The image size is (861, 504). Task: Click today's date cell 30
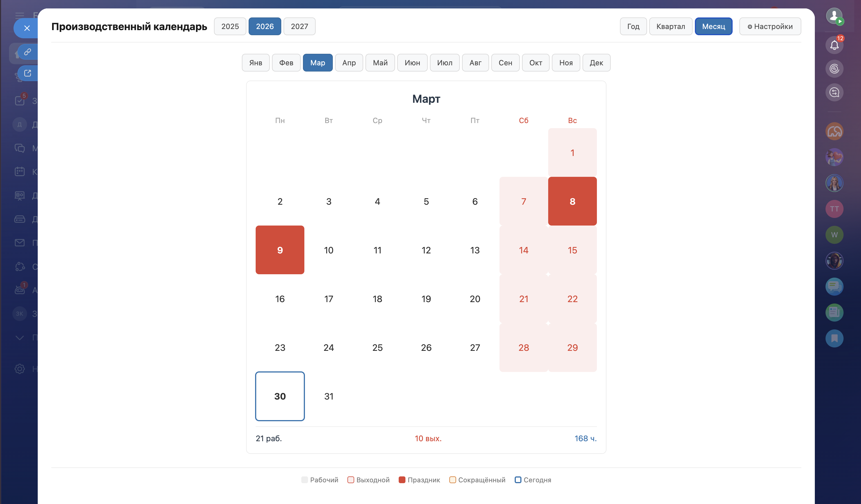pos(280,396)
